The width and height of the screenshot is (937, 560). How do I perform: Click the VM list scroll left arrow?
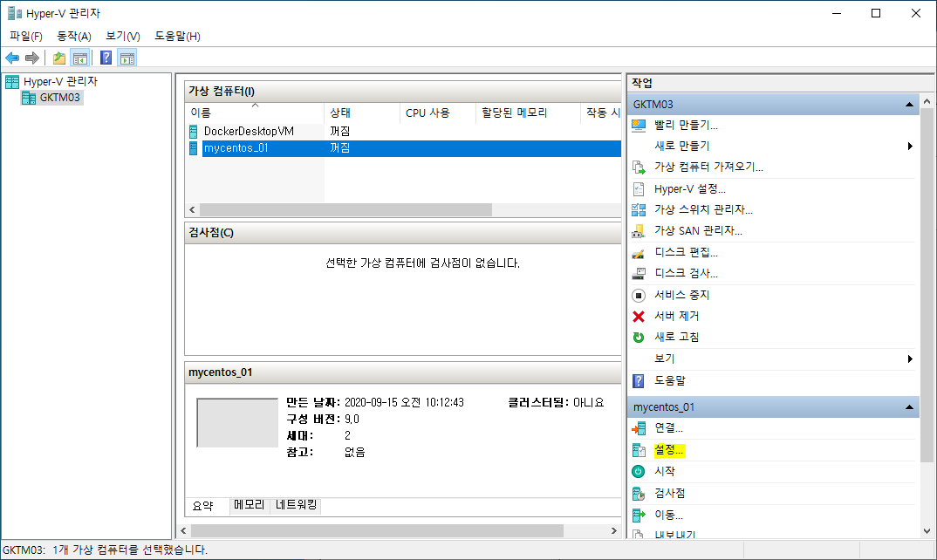[192, 209]
